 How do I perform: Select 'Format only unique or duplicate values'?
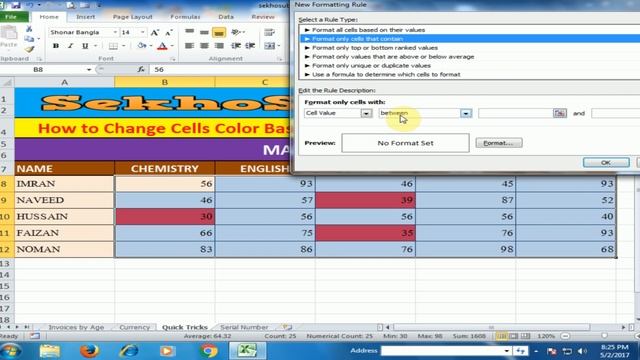click(x=371, y=65)
